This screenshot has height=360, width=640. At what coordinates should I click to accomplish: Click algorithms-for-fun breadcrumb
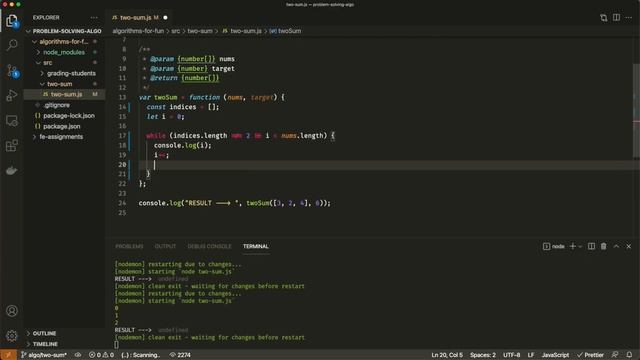tap(138, 31)
